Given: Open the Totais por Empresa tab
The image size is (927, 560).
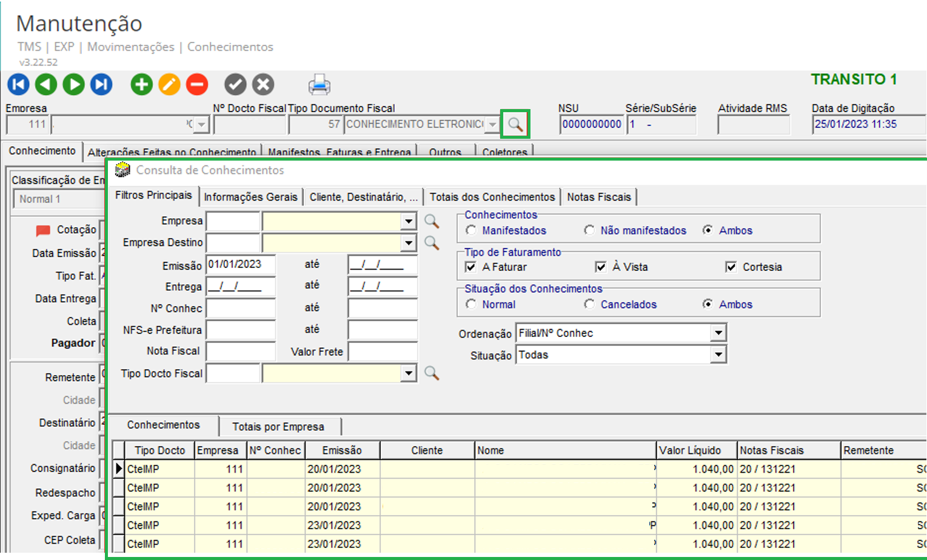Looking at the screenshot, I should click(278, 427).
